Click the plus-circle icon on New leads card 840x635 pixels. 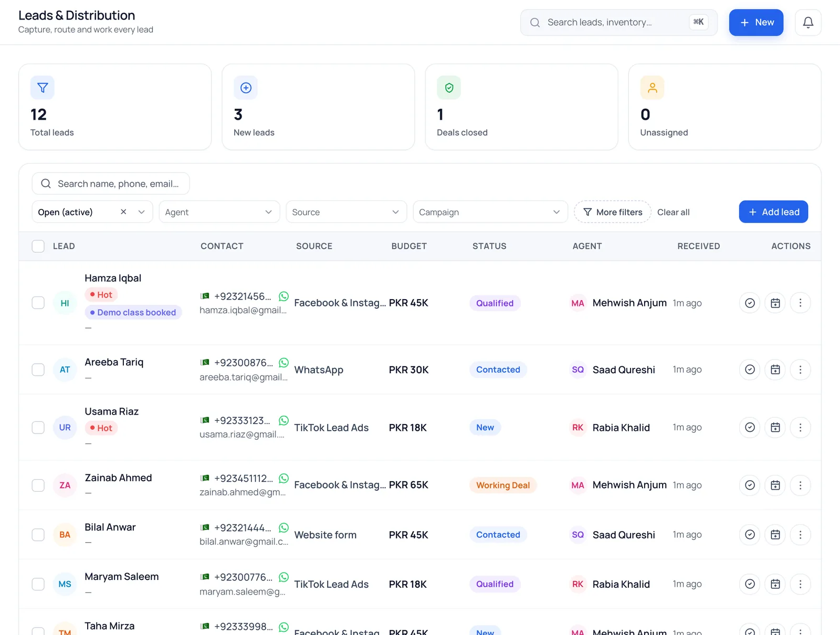point(246,88)
